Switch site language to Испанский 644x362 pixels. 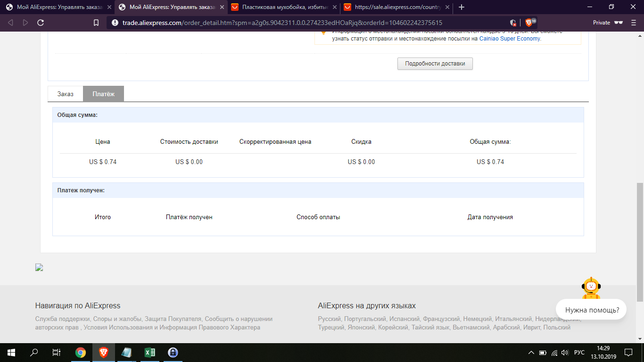pyautogui.click(x=405, y=319)
